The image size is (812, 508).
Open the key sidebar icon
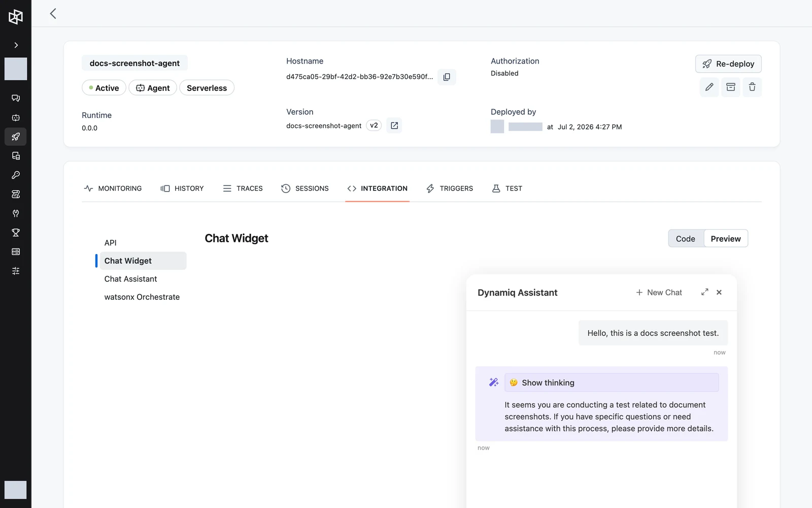point(16,175)
